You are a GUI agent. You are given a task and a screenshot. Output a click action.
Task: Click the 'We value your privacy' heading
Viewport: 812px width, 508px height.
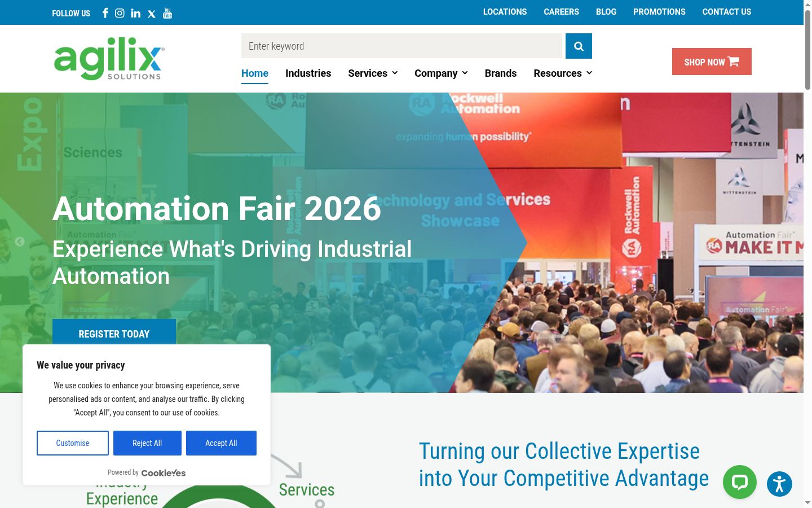[81, 365]
